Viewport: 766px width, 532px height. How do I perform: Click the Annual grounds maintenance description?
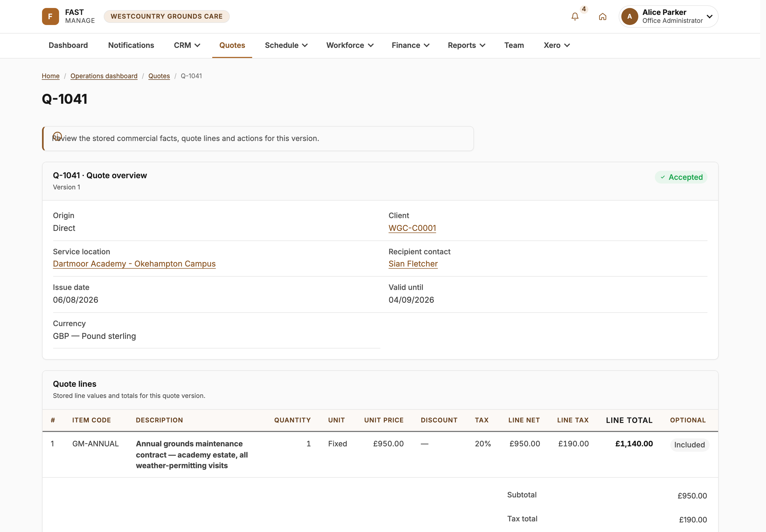pos(192,455)
